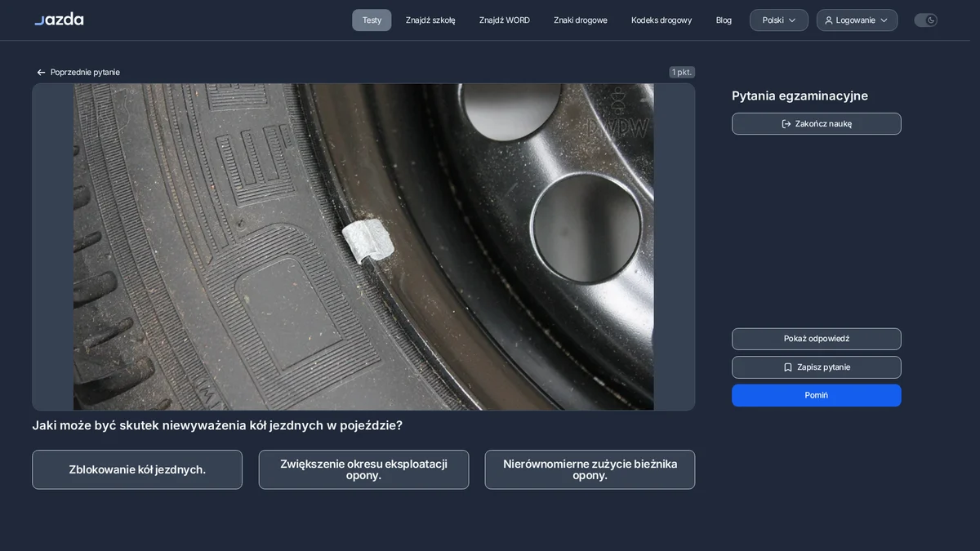
Task: Choose answer Zwiększenie okresu eksploatacji opony
Action: tap(363, 469)
